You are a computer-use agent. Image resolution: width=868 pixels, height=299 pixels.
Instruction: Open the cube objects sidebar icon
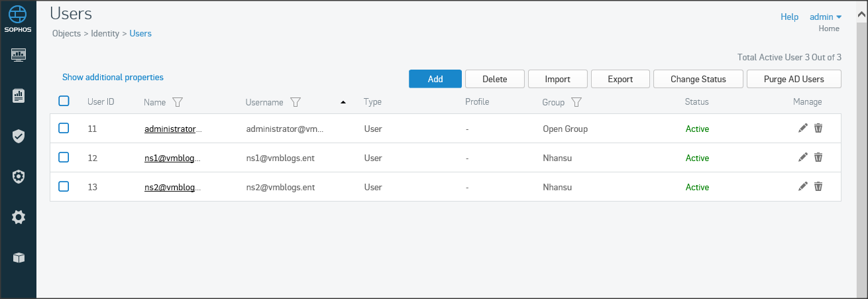pyautogui.click(x=19, y=258)
